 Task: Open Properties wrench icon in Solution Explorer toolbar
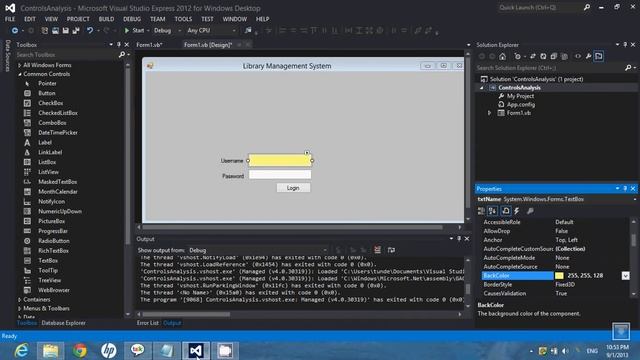pyautogui.click(x=588, y=56)
